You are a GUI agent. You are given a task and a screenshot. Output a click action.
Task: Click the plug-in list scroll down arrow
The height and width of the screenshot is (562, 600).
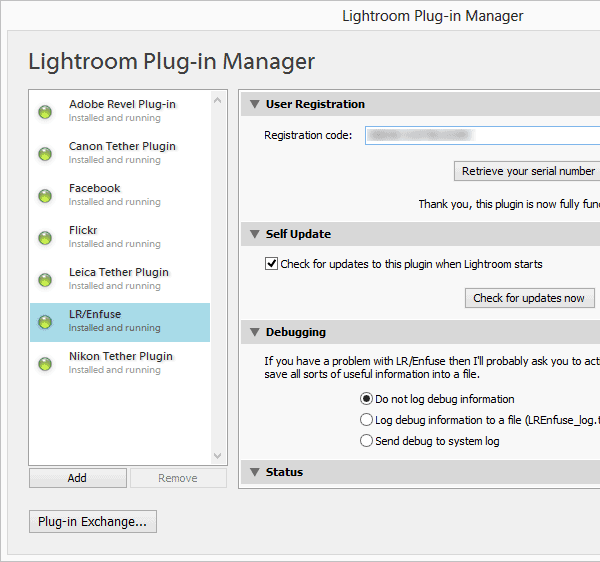[x=218, y=456]
